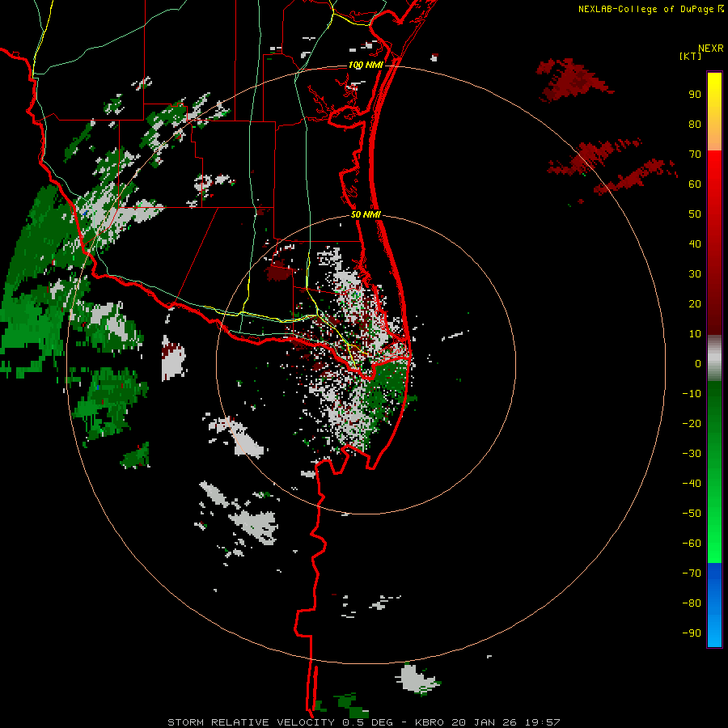Click the Storm Relative Velocity caption at bottom
This screenshot has width=728, height=728.
click(x=363, y=722)
